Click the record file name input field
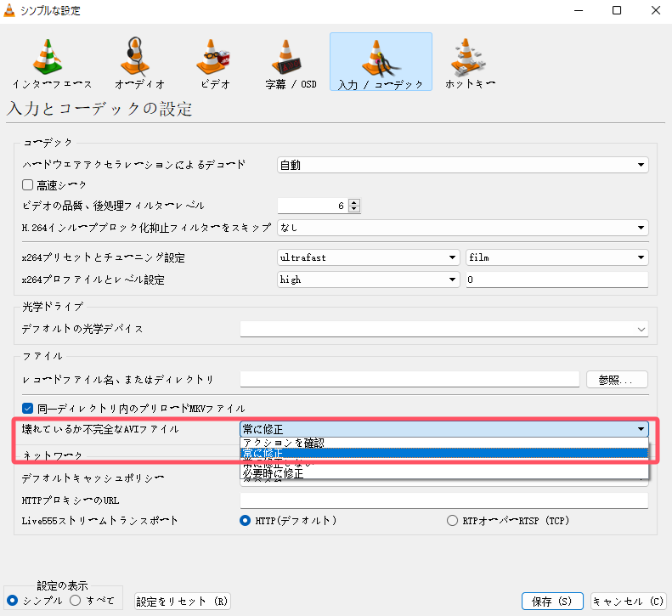Screen dimensions: 672x616 click(x=409, y=380)
